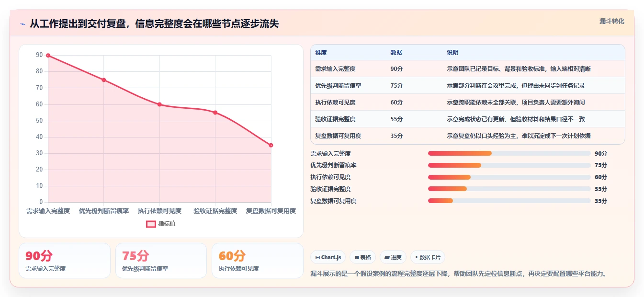Click the lightning icon beside the title
Screen dimensions: 644x297
click(x=23, y=24)
